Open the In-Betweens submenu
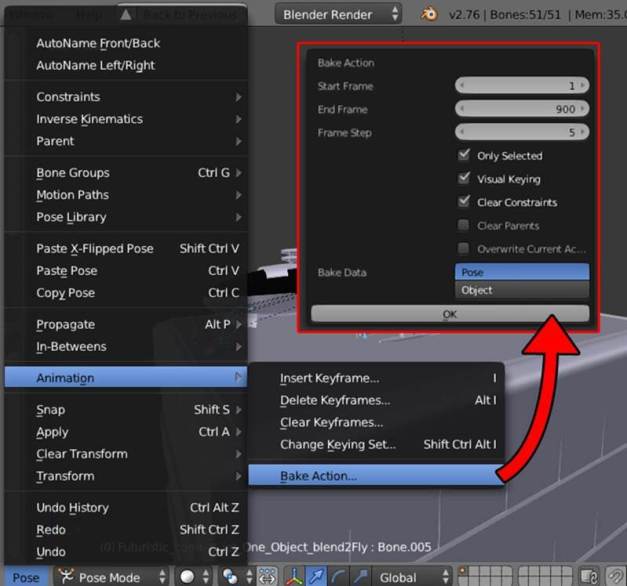627x586 pixels. tap(126, 346)
